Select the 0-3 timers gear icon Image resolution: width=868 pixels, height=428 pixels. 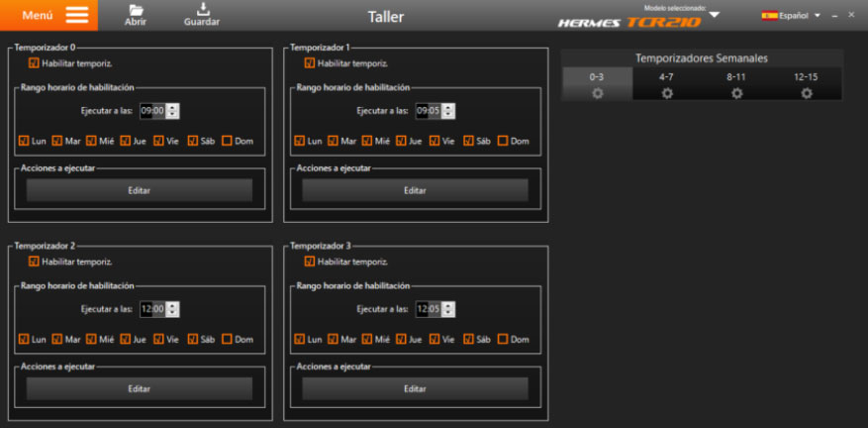pos(597,93)
